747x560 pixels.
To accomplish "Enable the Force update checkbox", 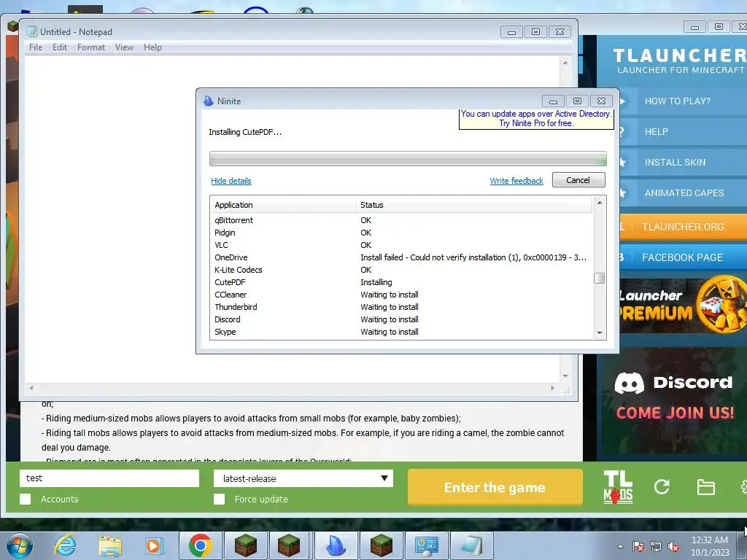I will tap(219, 499).
